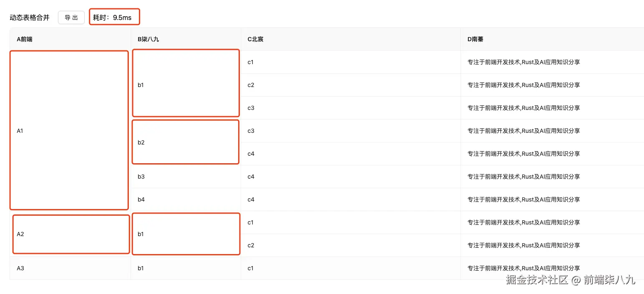The width and height of the screenshot is (644, 294).
Task: Click the 导出 export button
Action: tap(71, 17)
